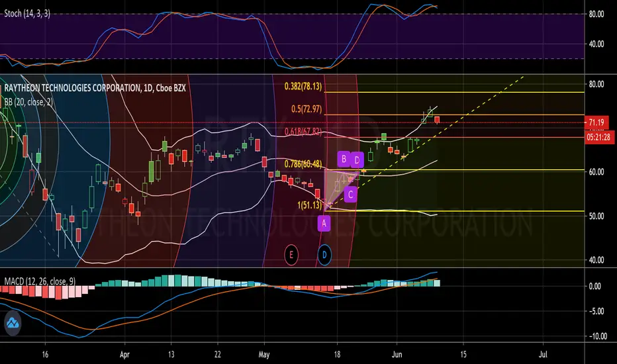This screenshot has width=617, height=364.
Task: Click the May date axis label
Action: (x=264, y=355)
